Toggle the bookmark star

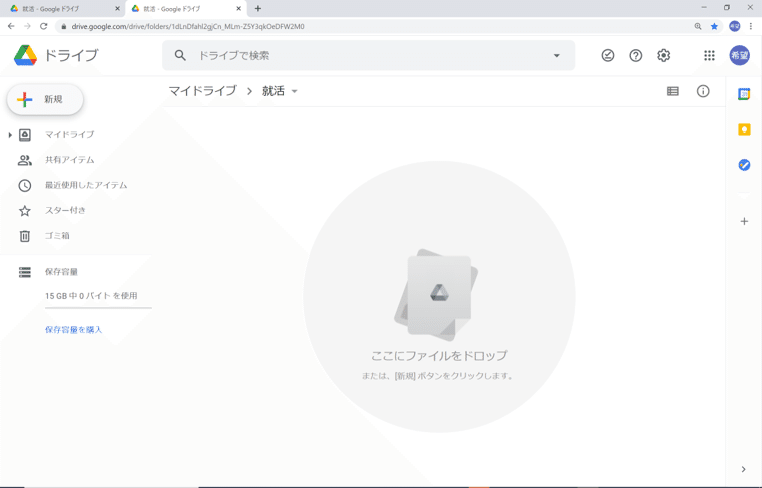[714, 27]
